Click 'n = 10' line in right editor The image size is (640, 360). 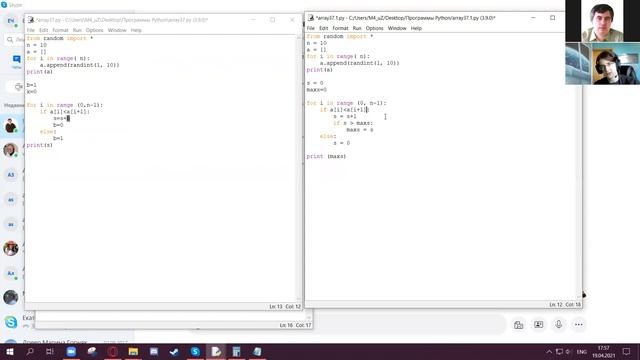316,43
